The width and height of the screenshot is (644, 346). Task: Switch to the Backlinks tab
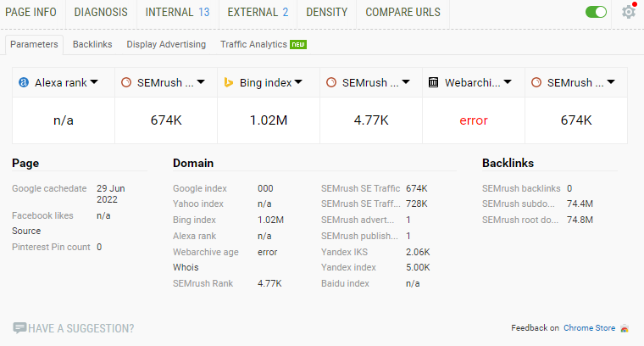coord(92,44)
